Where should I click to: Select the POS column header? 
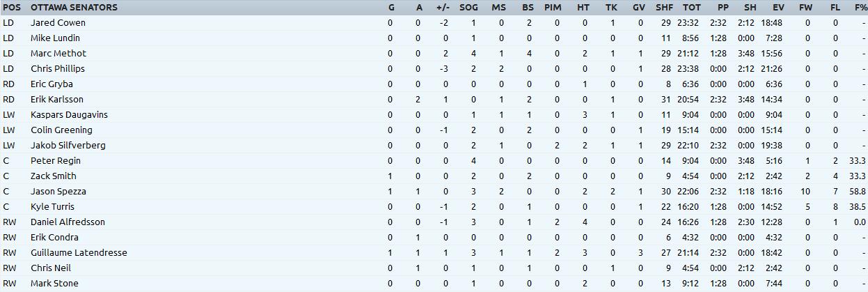(12, 7)
